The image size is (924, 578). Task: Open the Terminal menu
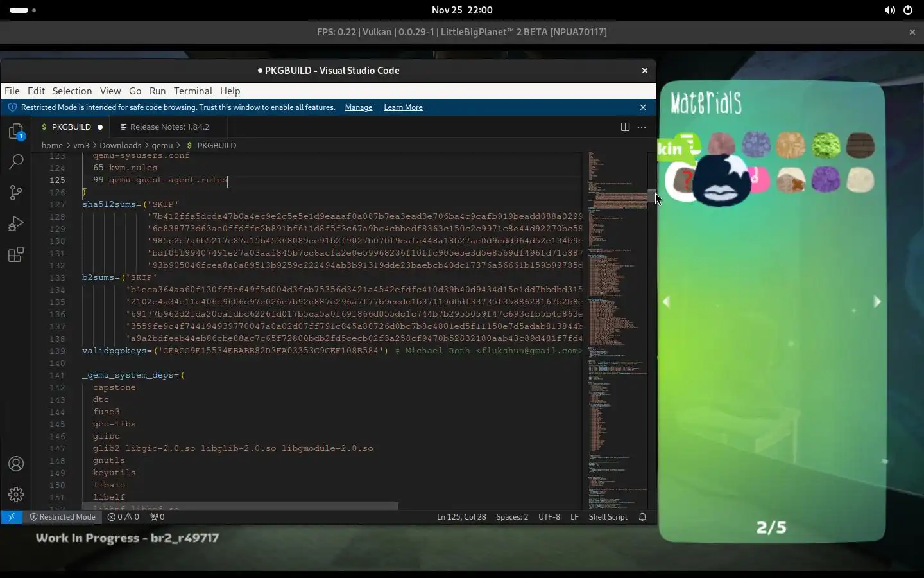[193, 91]
